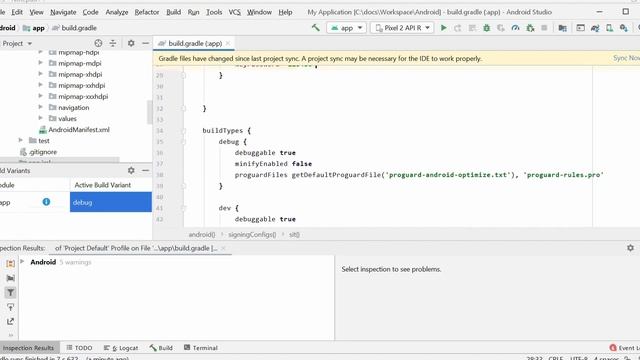
Task: Open SDK Manager toolbar icon
Action: [x=624, y=28]
